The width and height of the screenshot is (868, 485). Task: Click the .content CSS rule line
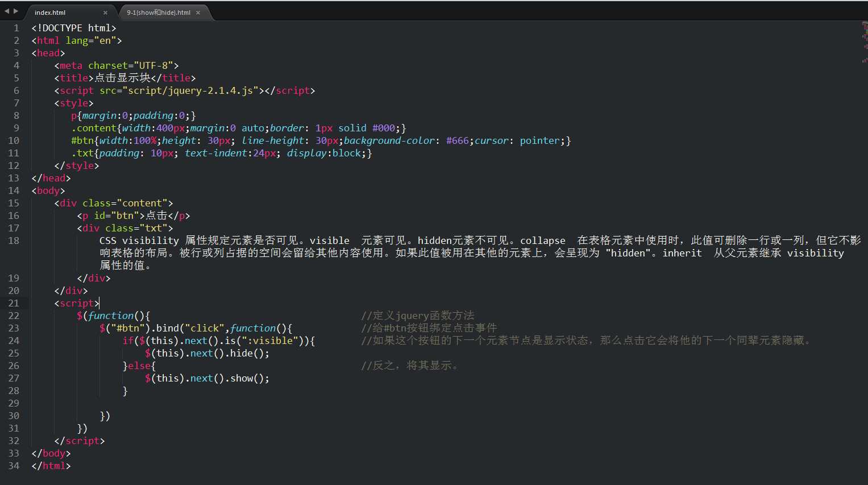239,128
